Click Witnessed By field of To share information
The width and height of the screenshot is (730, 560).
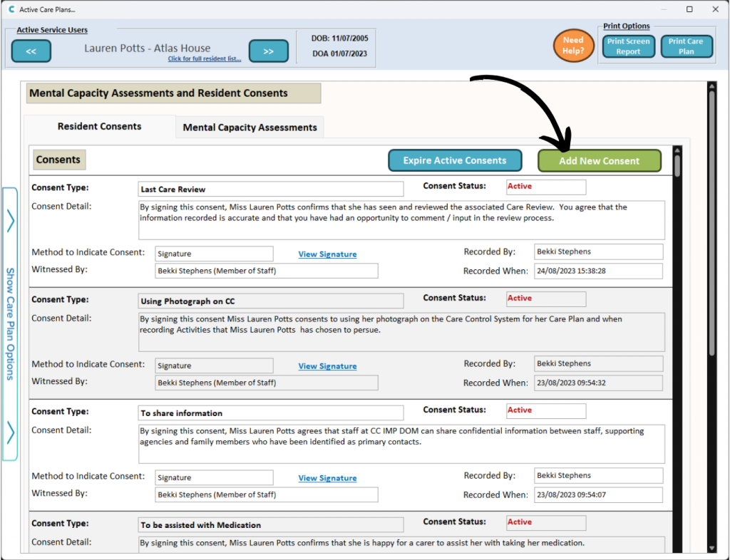[x=267, y=494]
